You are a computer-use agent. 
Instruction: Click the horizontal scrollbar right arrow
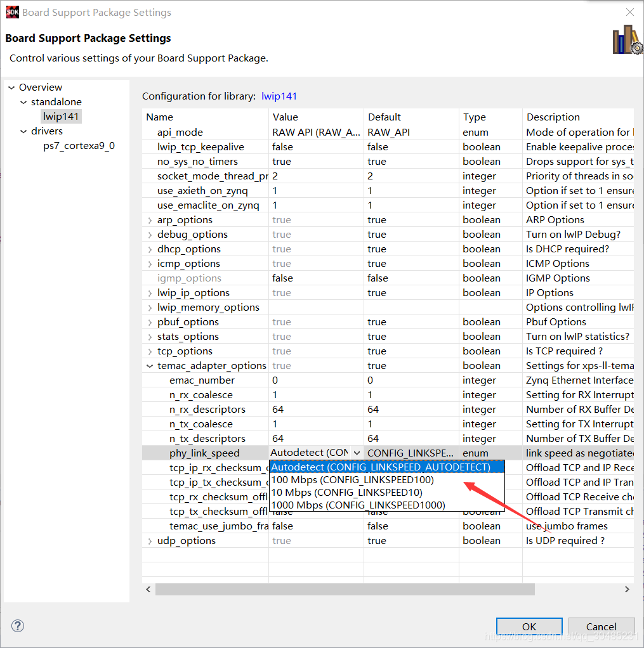point(627,589)
